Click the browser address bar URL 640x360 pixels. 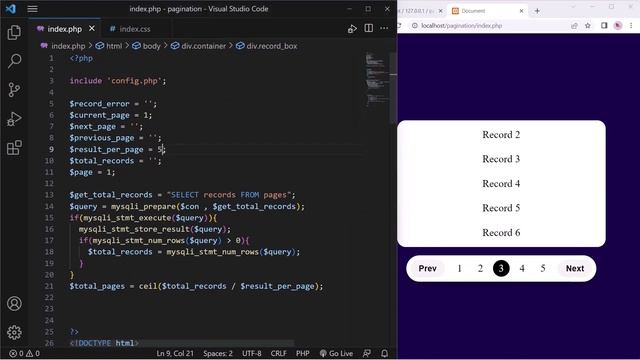click(x=462, y=26)
